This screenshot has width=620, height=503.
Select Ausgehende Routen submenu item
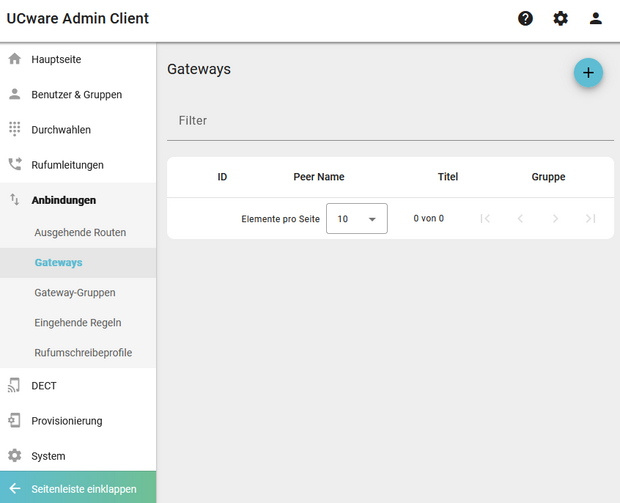[80, 232]
